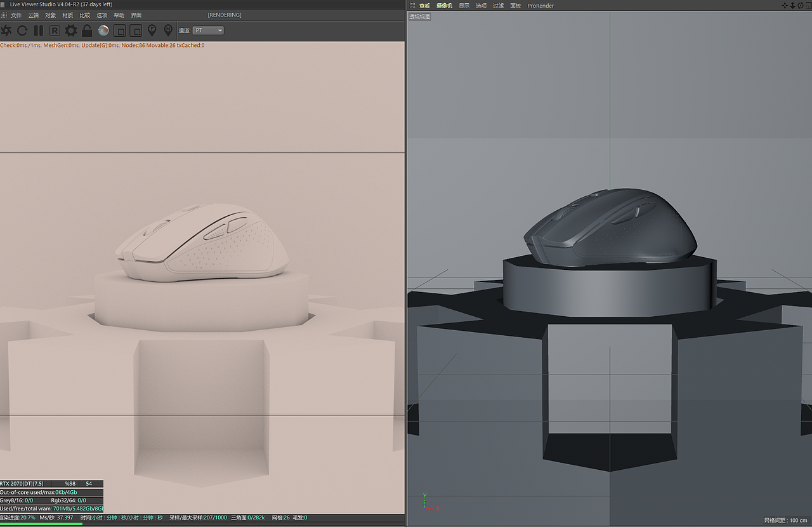Click the 网格间距 : 100 cm label
812x527 pixels.
pos(786,521)
